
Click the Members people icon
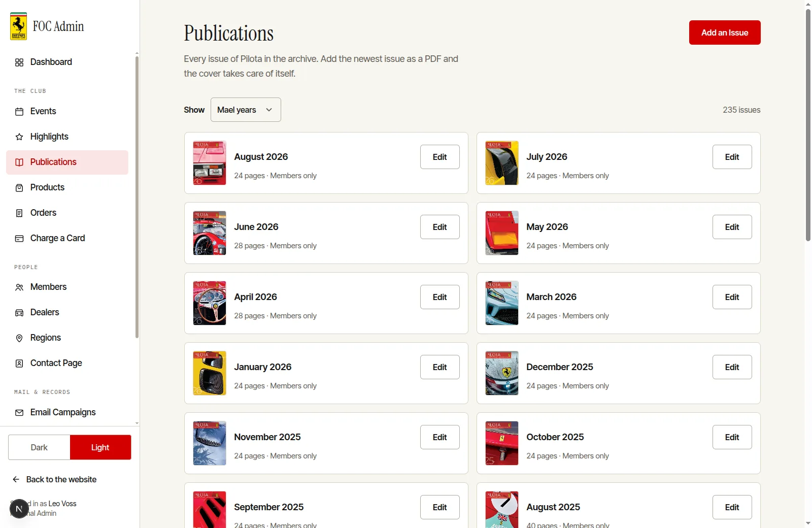point(19,287)
